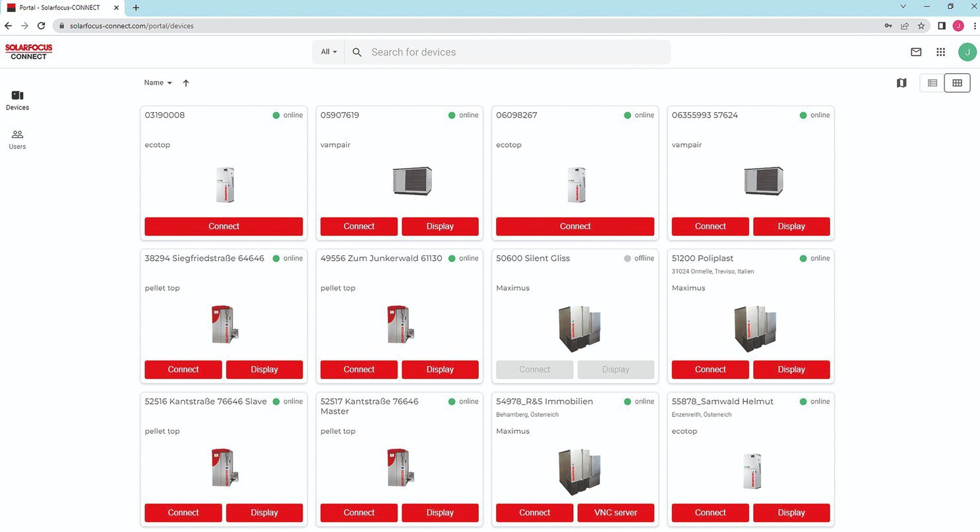The width and height of the screenshot is (980, 532).
Task: Click the address 31024 Ormelle, Treviso, Italien
Action: click(x=713, y=272)
